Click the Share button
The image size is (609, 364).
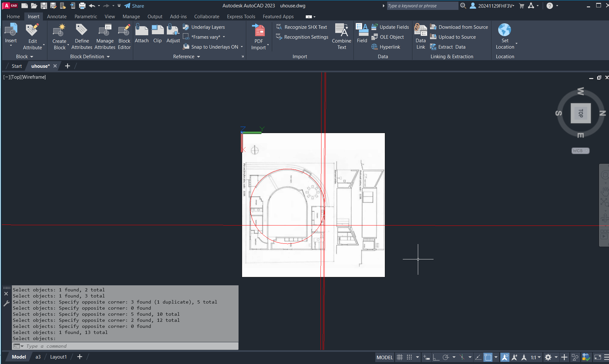(134, 6)
